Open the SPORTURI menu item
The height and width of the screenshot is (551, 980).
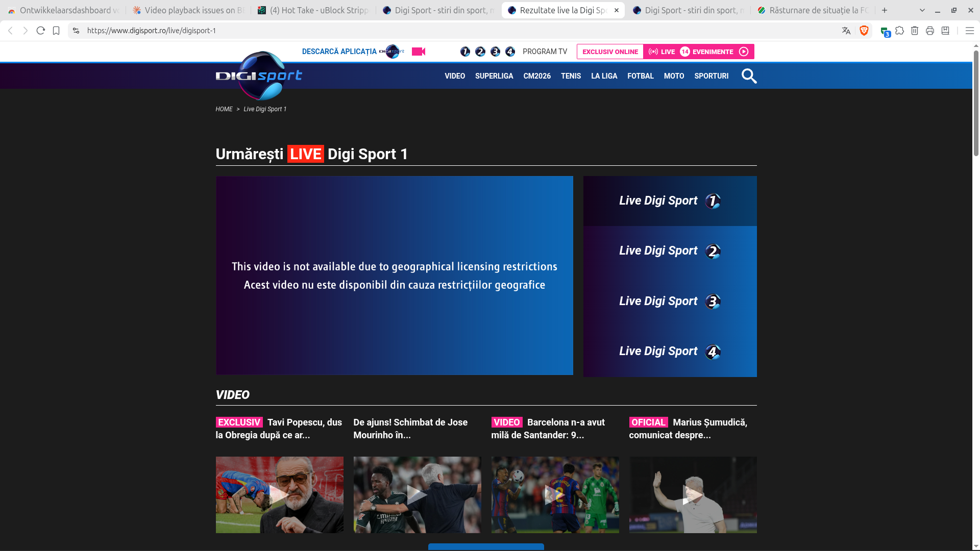point(712,76)
